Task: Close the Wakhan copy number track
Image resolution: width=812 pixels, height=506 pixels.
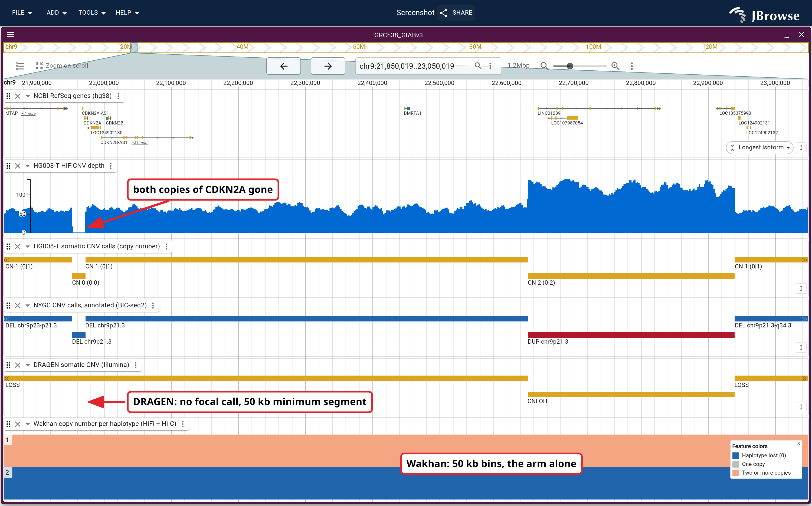Action: coord(18,424)
